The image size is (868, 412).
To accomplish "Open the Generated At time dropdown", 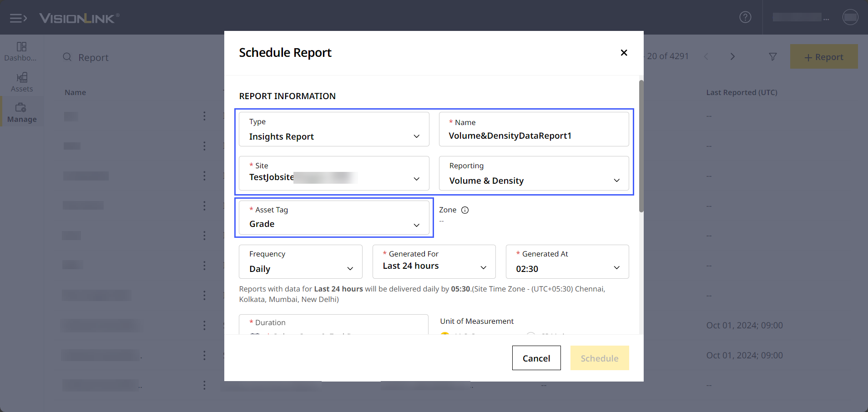I will tap(567, 261).
